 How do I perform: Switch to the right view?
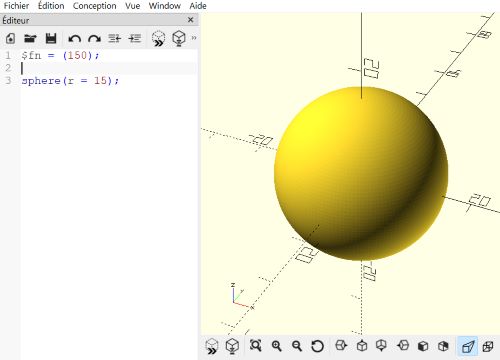point(341,345)
